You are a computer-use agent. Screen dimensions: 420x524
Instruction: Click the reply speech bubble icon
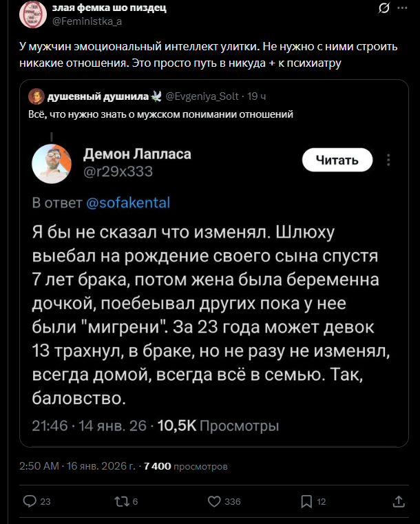coord(29,501)
